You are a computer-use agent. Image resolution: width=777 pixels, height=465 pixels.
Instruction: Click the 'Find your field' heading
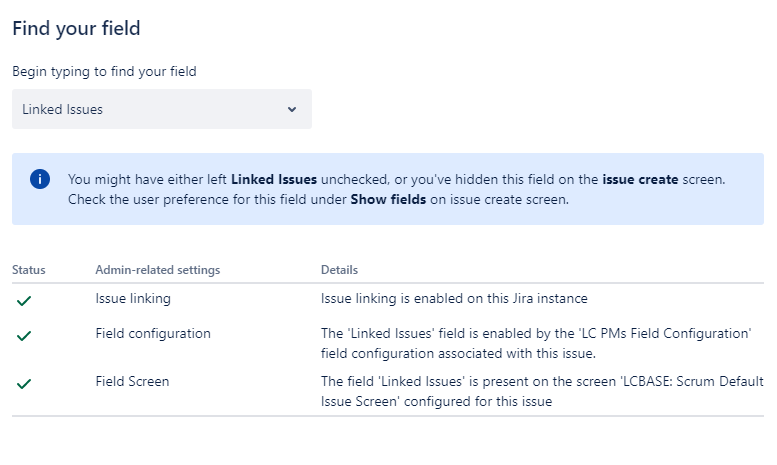coord(76,28)
